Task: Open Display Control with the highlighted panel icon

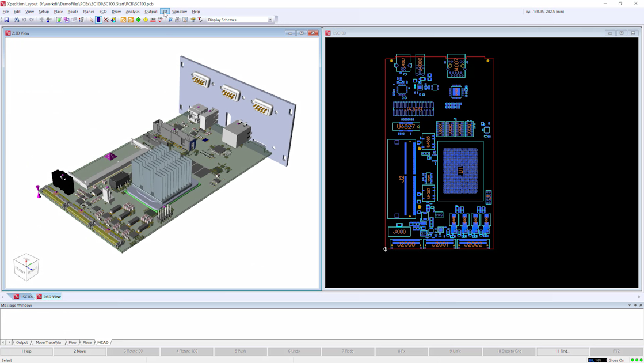Action: tap(98, 20)
